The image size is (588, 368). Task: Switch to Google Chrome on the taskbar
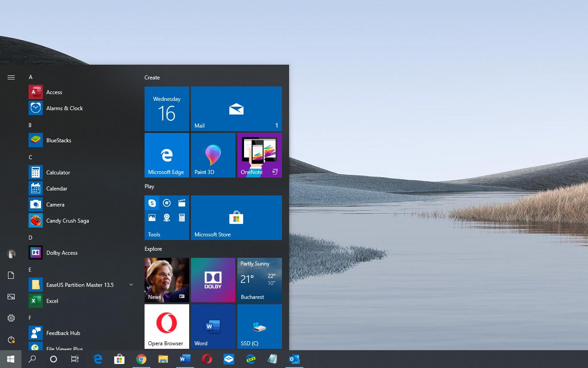coord(141,359)
